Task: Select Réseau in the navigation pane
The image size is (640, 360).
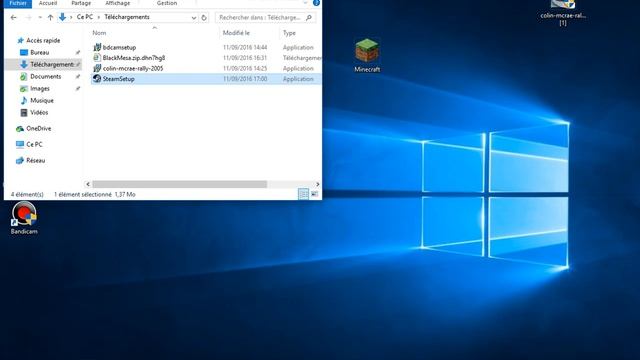Action: (x=36, y=160)
